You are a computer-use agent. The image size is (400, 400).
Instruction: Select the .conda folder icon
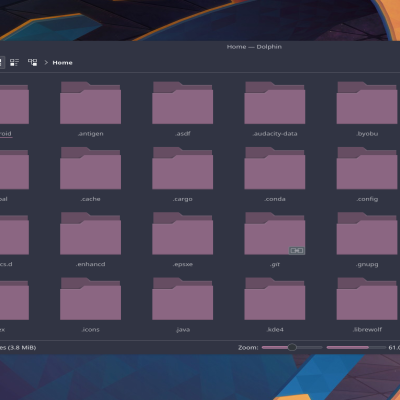275,168
